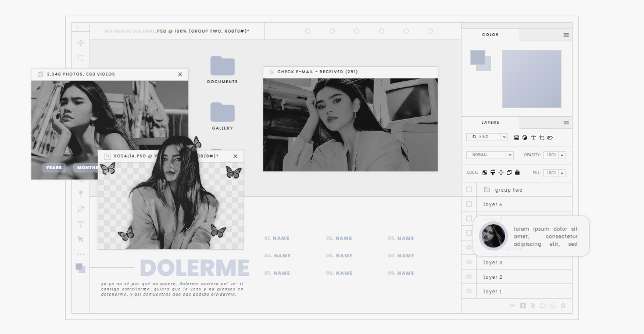644x334 pixels.
Task: Hide layer 2 with its eye icon
Action: (x=469, y=276)
